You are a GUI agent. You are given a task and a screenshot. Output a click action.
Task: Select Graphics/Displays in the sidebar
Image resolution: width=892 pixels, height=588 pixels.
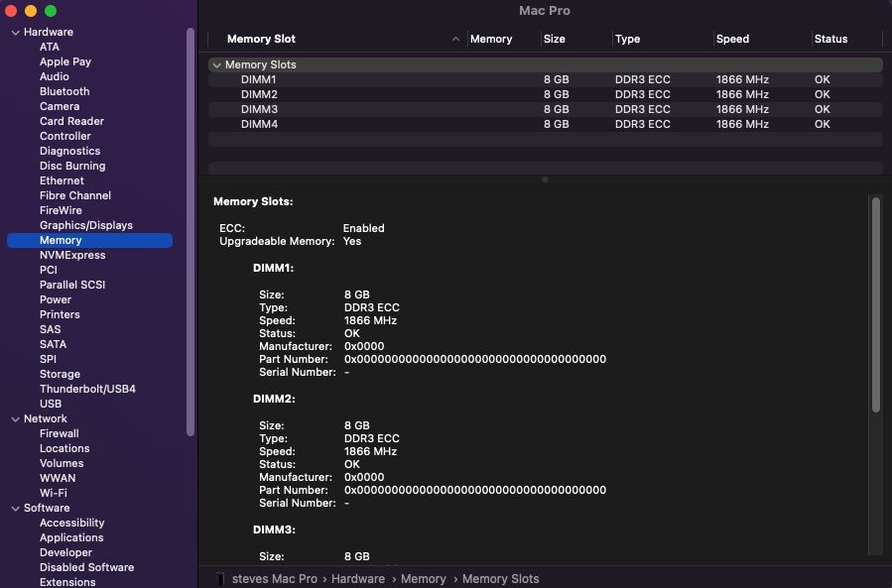tap(85, 225)
